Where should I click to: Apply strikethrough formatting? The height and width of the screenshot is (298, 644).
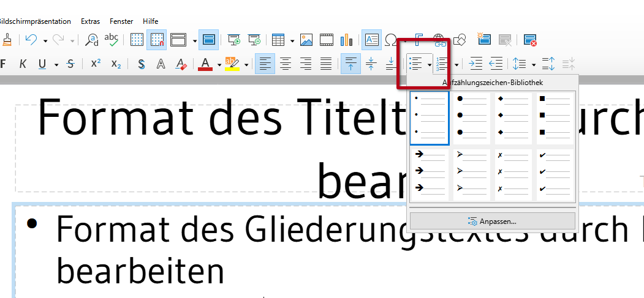[70, 64]
